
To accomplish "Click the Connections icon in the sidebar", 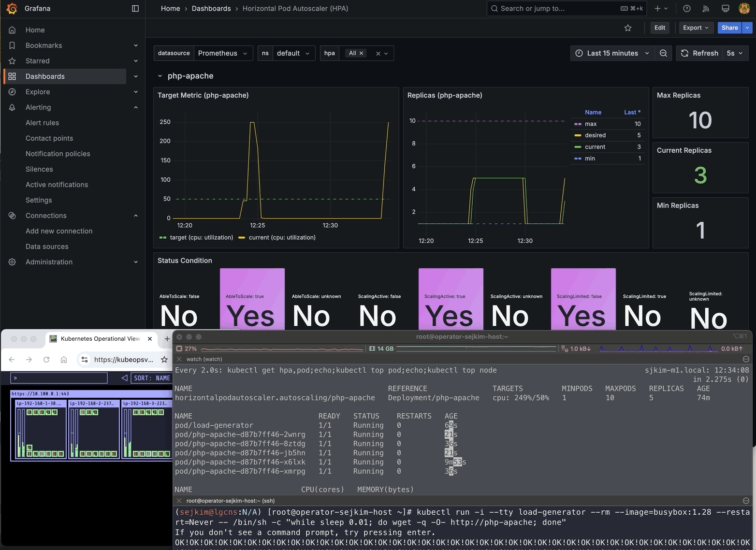I will [13, 216].
